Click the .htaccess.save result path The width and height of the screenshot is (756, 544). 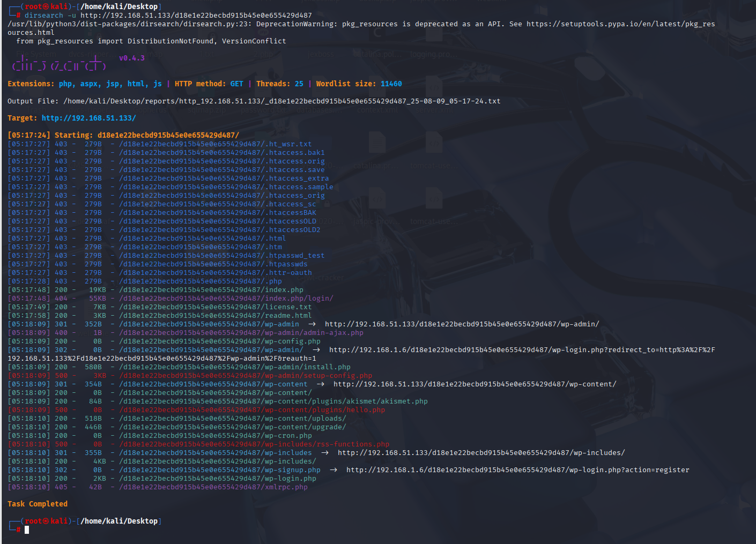(x=222, y=169)
